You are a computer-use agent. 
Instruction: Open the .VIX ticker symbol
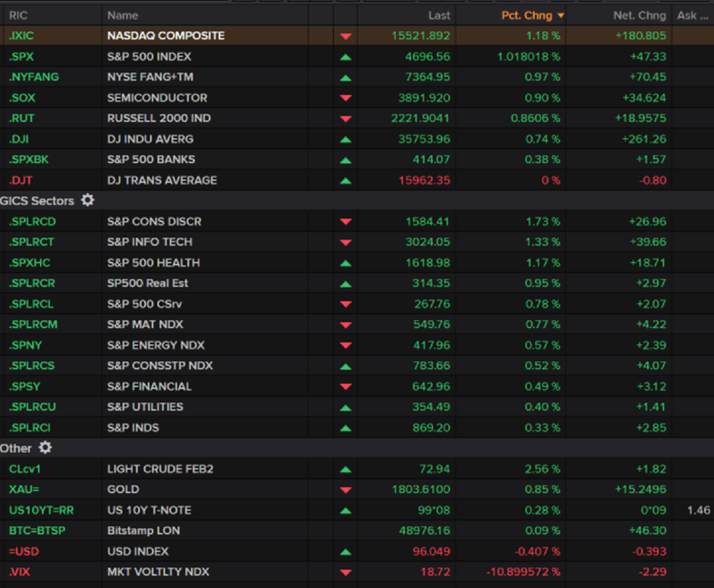point(19,572)
